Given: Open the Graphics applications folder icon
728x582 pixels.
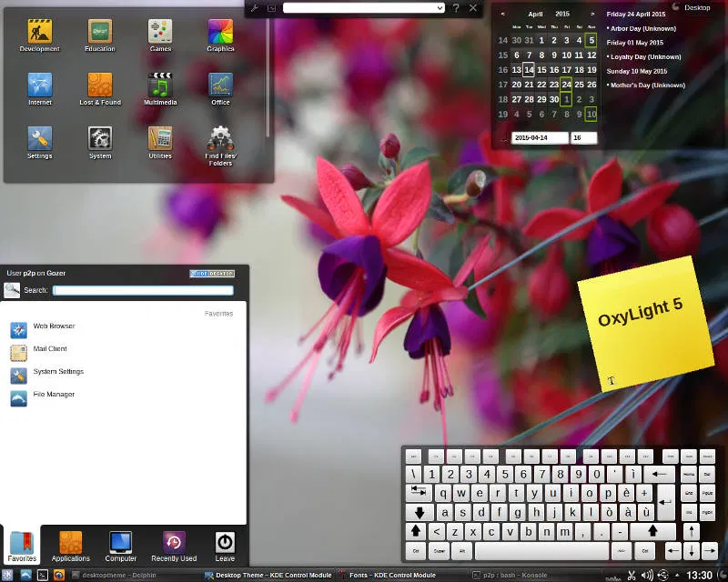Looking at the screenshot, I should pos(220,34).
